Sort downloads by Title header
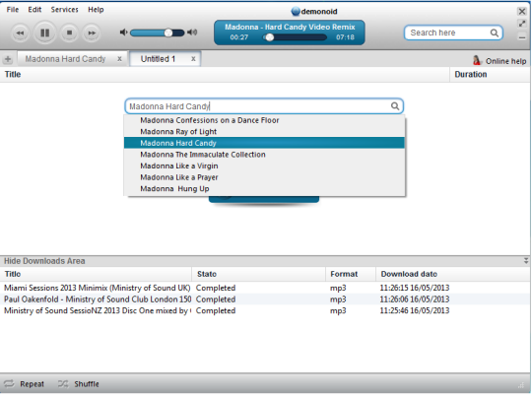The height and width of the screenshot is (398, 532). click(x=96, y=274)
